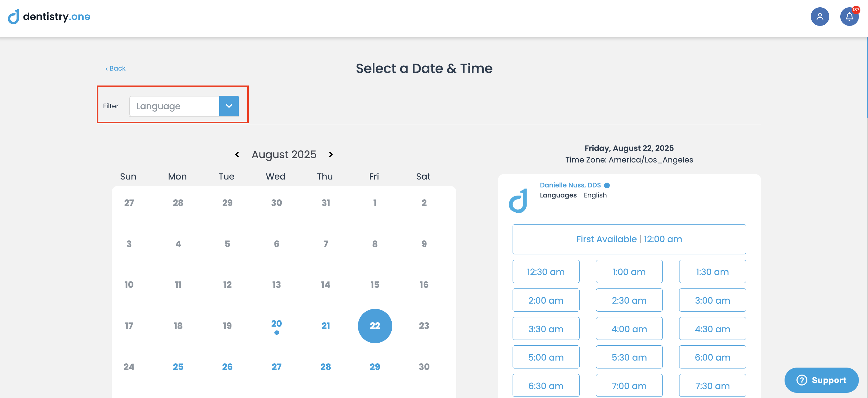868x398 pixels.
Task: Select the 7:30 am time slot
Action: (712, 386)
